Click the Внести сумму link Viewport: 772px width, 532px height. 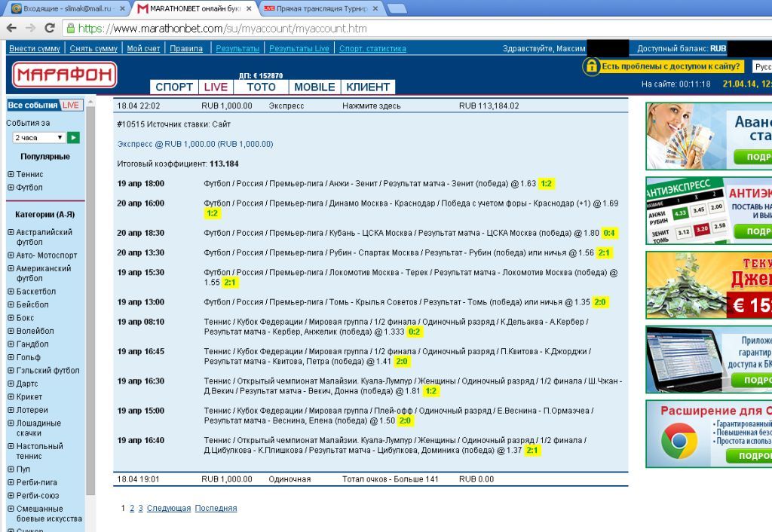(35, 48)
